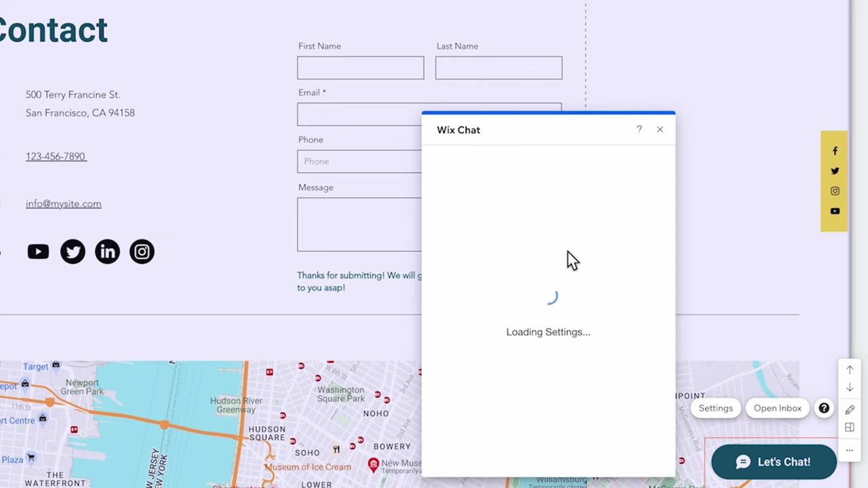The height and width of the screenshot is (488, 868).
Task: Select the Contact heading text
Action: click(x=53, y=30)
